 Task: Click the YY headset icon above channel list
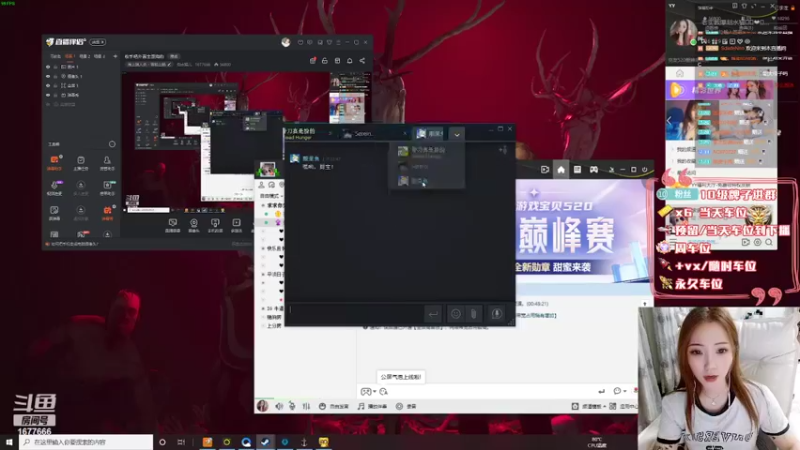[271, 185]
